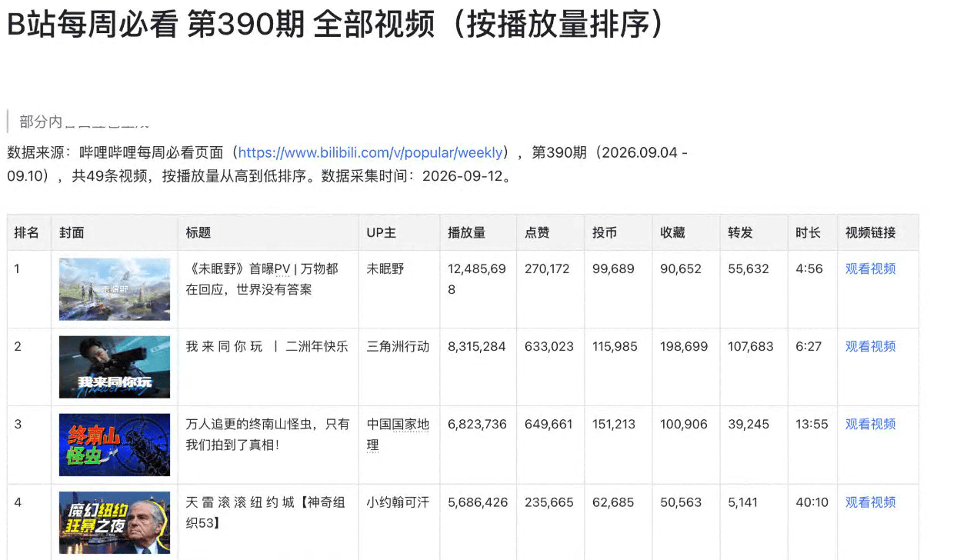Click shares value 39,245
This screenshot has height=560, width=977.
(749, 424)
